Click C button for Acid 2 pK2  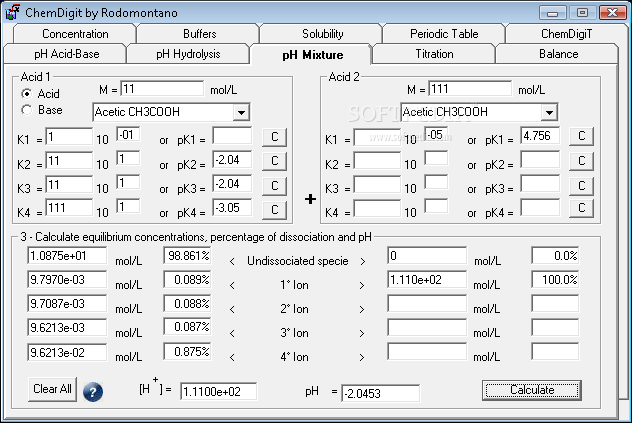click(x=582, y=161)
